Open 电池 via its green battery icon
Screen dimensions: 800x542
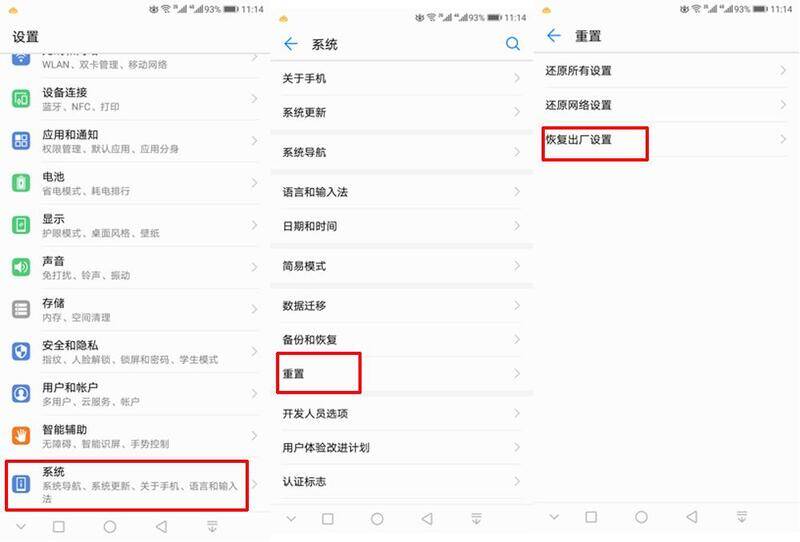[x=21, y=183]
